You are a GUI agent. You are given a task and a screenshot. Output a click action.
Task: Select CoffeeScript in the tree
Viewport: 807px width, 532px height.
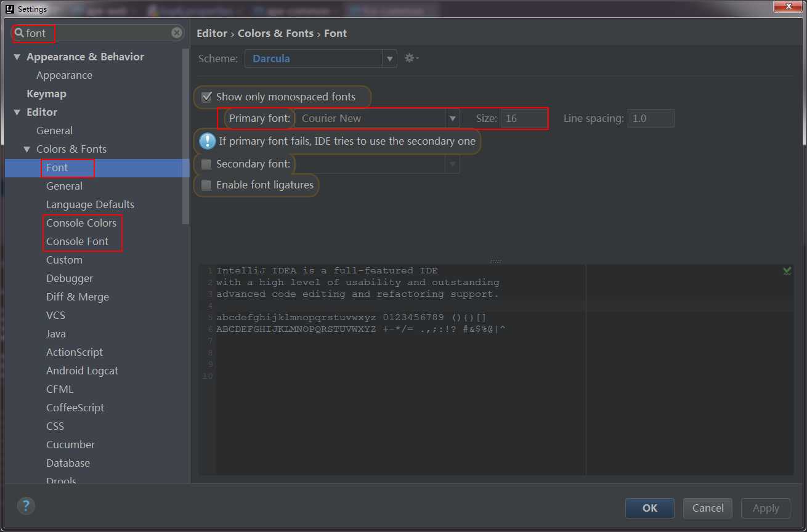[x=75, y=408]
